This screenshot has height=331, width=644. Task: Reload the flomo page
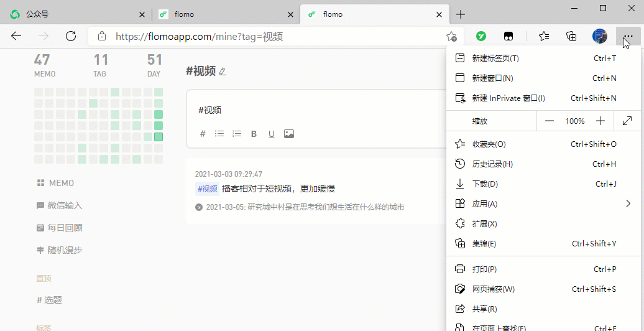pyautogui.click(x=71, y=36)
